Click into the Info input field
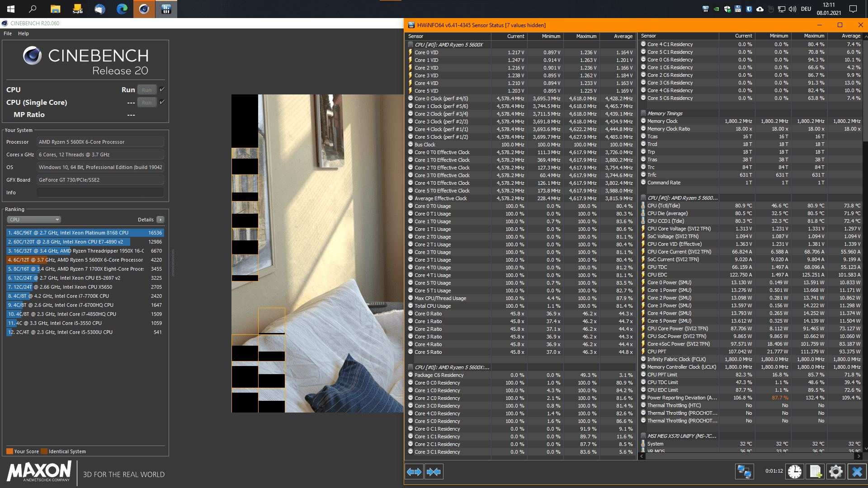The image size is (868, 488). coord(100,192)
